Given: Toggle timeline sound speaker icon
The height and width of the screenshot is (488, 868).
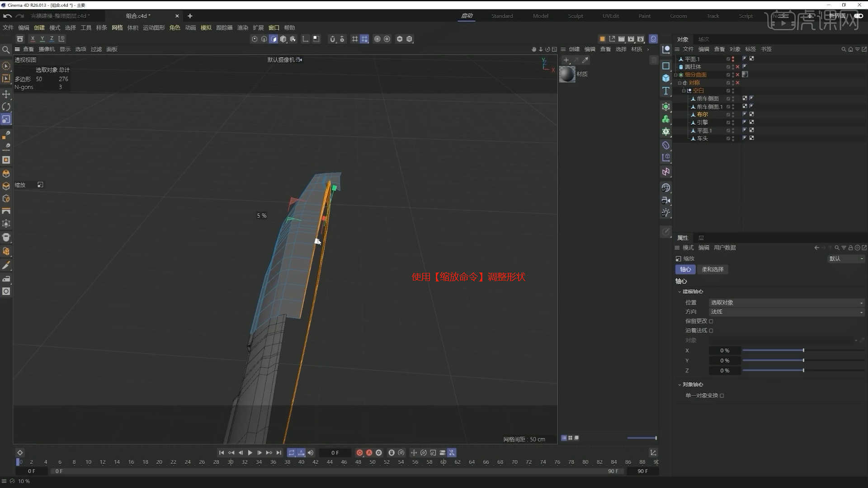Looking at the screenshot, I should click(311, 453).
